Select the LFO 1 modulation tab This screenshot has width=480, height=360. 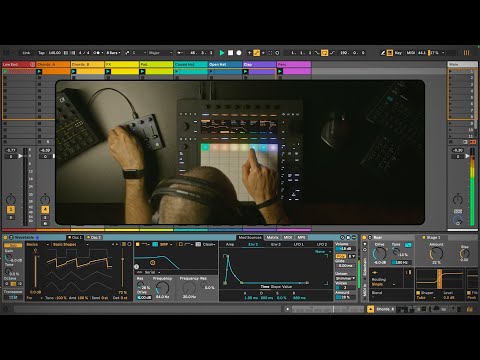[298, 244]
